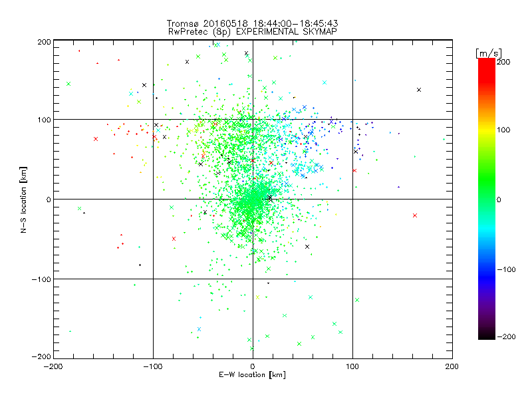Click the "[m/s]" unit label above color bar
This screenshot has width=532, height=399.
(x=489, y=53)
